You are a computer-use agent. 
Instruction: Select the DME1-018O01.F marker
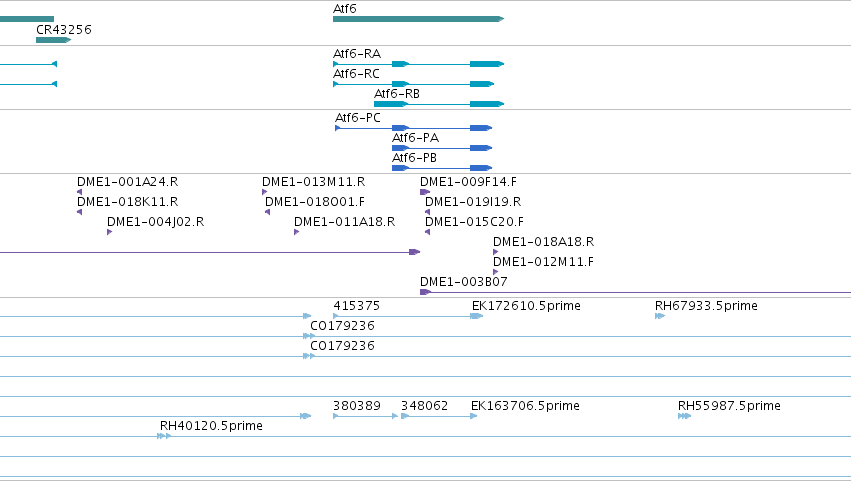click(x=268, y=212)
